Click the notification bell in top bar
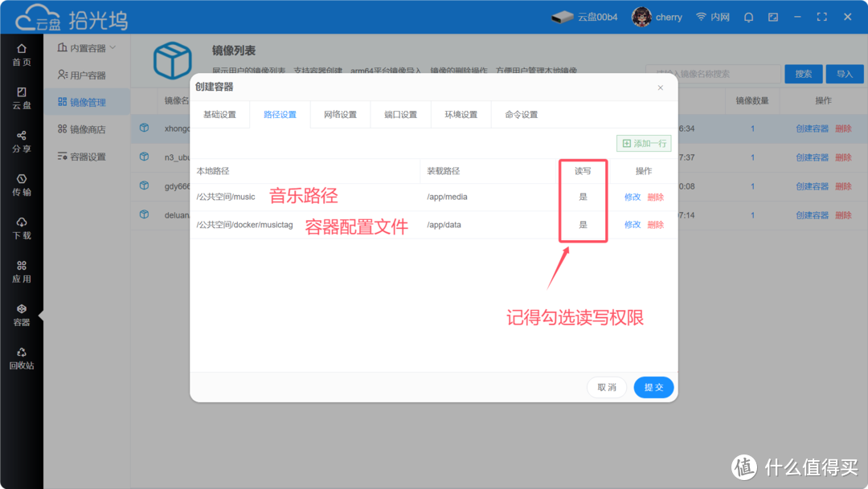Image resolution: width=868 pixels, height=489 pixels. (748, 16)
